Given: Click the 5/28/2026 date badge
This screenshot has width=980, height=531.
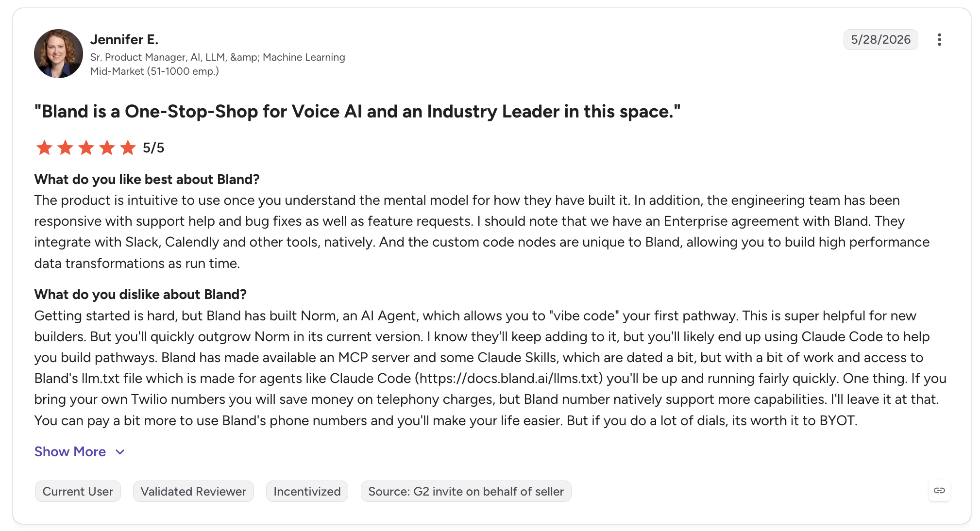Looking at the screenshot, I should tap(880, 39).
